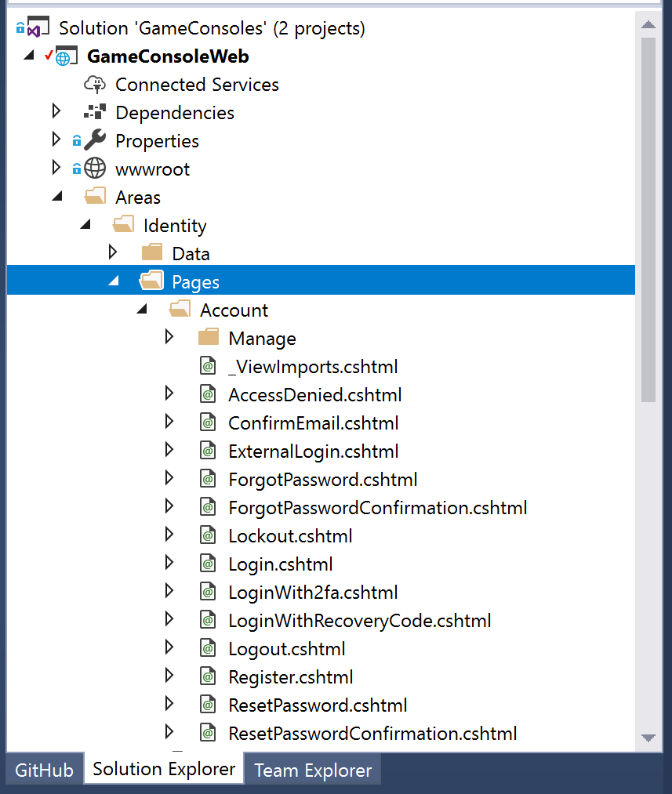Select the LoginWith2fa.cshtml file name

pyautogui.click(x=313, y=593)
